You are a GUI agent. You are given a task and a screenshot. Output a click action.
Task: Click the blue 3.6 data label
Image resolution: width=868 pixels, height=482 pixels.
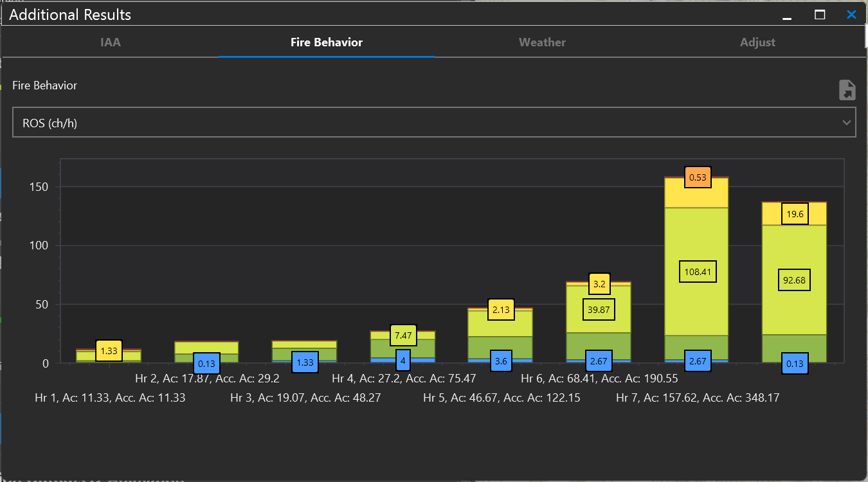502,361
